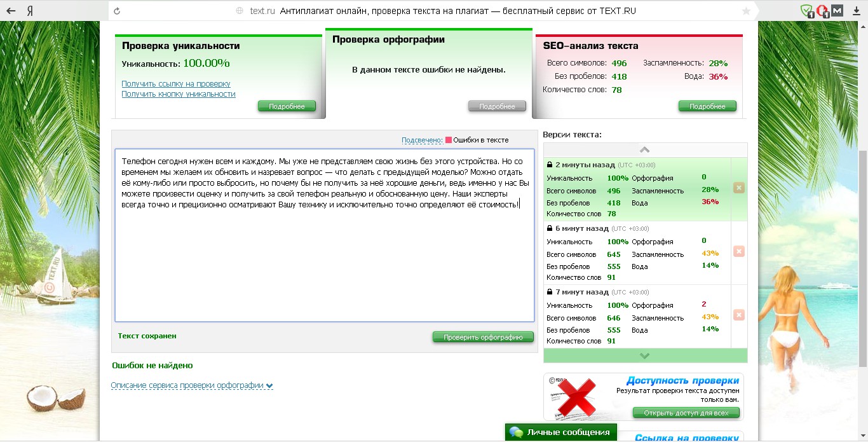Image resolution: width=868 pixels, height=442 pixels.
Task: Delete the version saved 6 минут назад
Action: [739, 251]
